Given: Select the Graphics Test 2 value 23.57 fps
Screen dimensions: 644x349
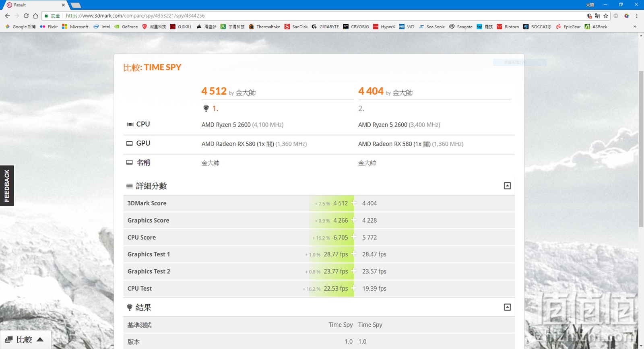Looking at the screenshot, I should (x=374, y=271).
